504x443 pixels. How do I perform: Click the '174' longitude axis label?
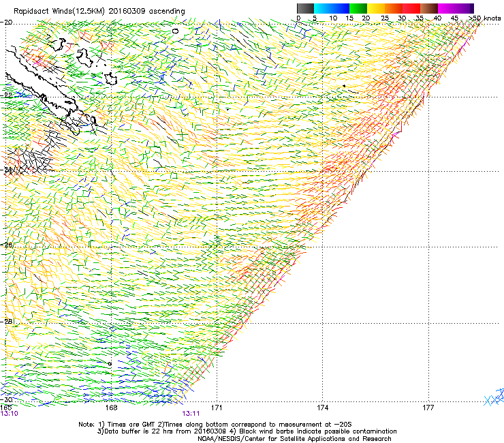(x=322, y=408)
